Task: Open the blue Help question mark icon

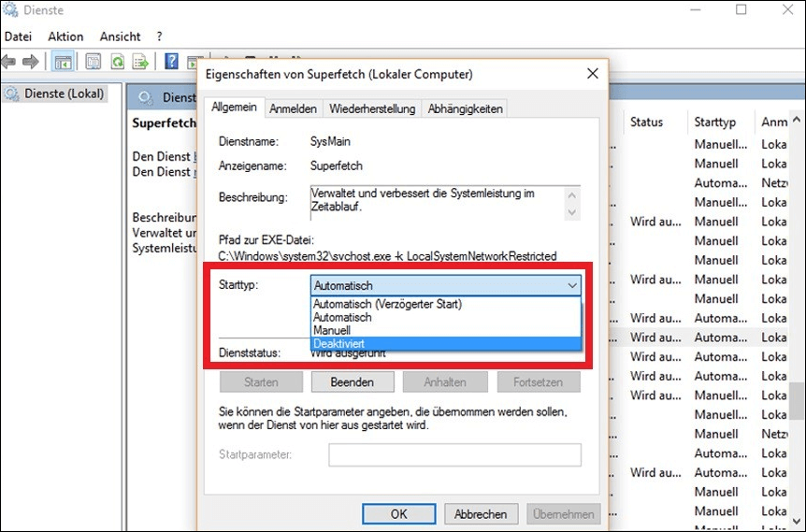Action: click(172, 62)
